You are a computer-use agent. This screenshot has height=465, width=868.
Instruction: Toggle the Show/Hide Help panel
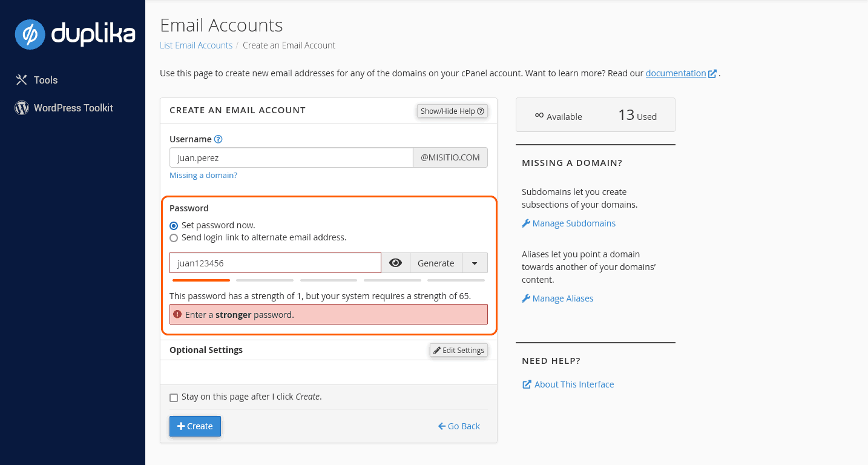452,111
